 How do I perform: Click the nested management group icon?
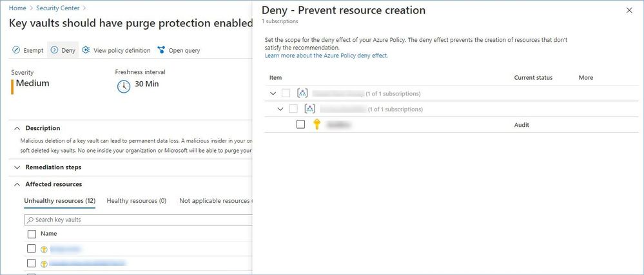coord(309,109)
